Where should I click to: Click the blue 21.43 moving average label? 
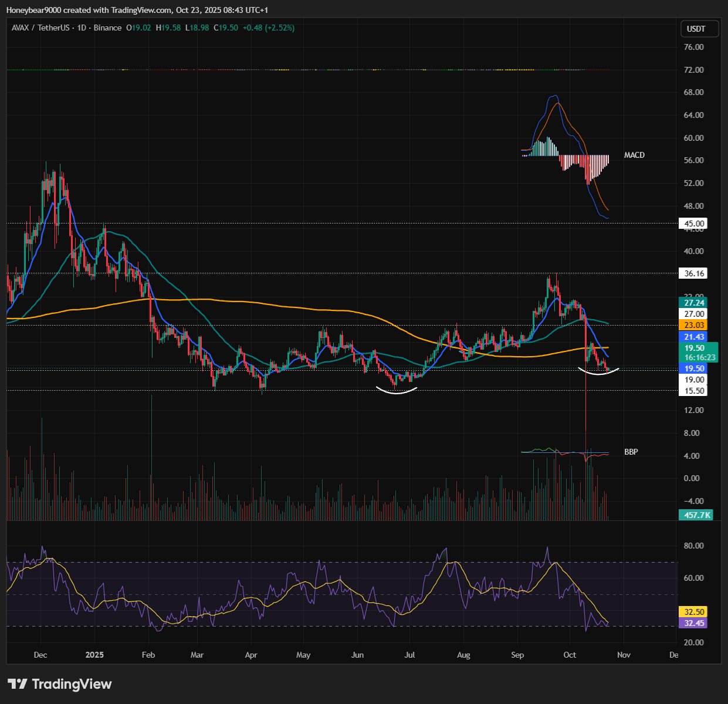[693, 337]
